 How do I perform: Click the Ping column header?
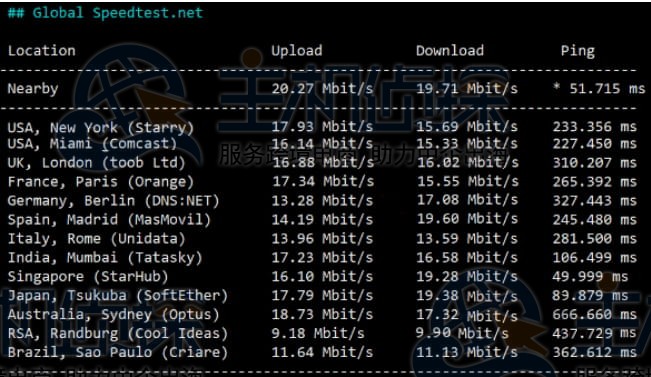pos(578,51)
